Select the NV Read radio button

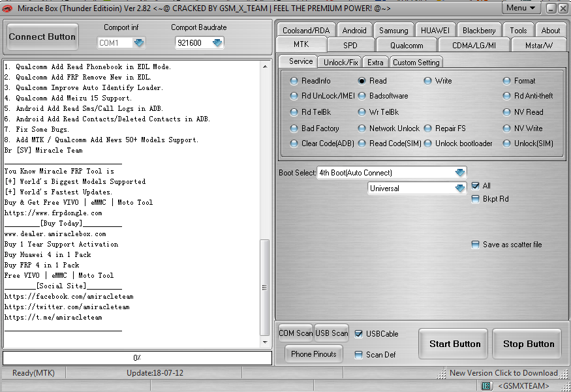(x=506, y=112)
